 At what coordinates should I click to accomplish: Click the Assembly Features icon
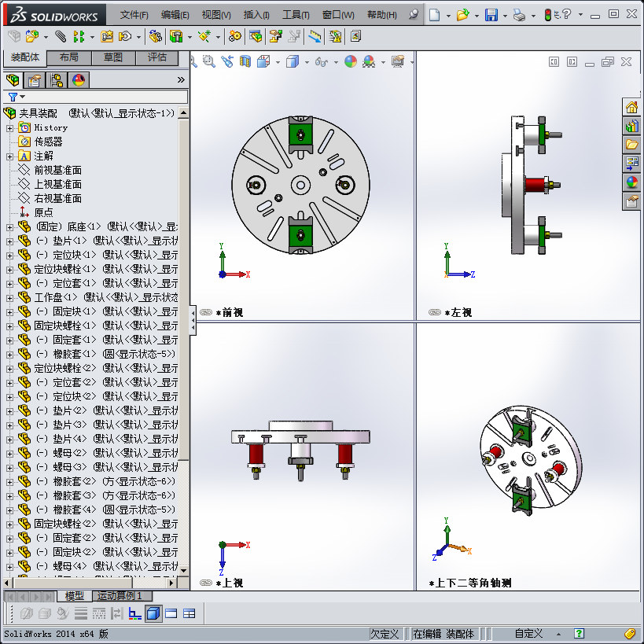tap(176, 36)
